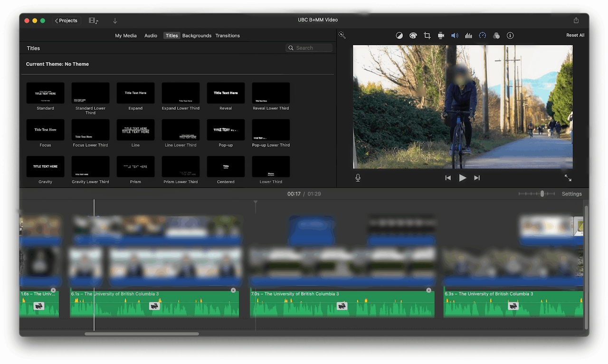
Task: Open clip filter and audio effects
Action: click(496, 36)
